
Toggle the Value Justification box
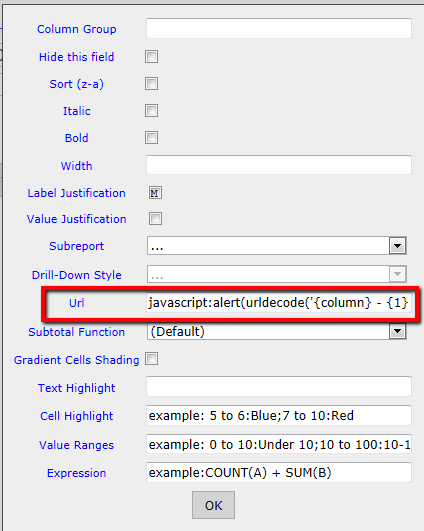[x=155, y=219]
